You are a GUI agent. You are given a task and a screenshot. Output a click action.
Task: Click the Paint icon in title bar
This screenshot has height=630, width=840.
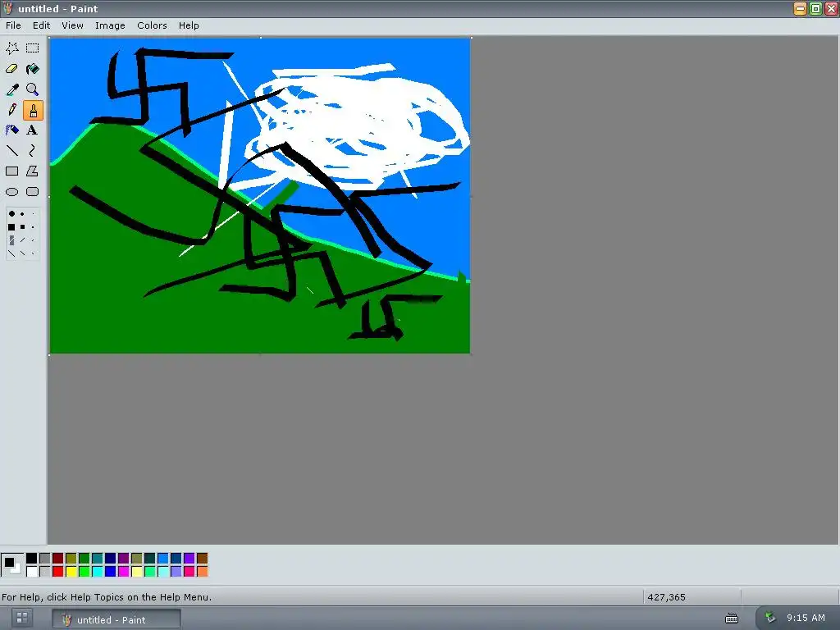click(8, 8)
